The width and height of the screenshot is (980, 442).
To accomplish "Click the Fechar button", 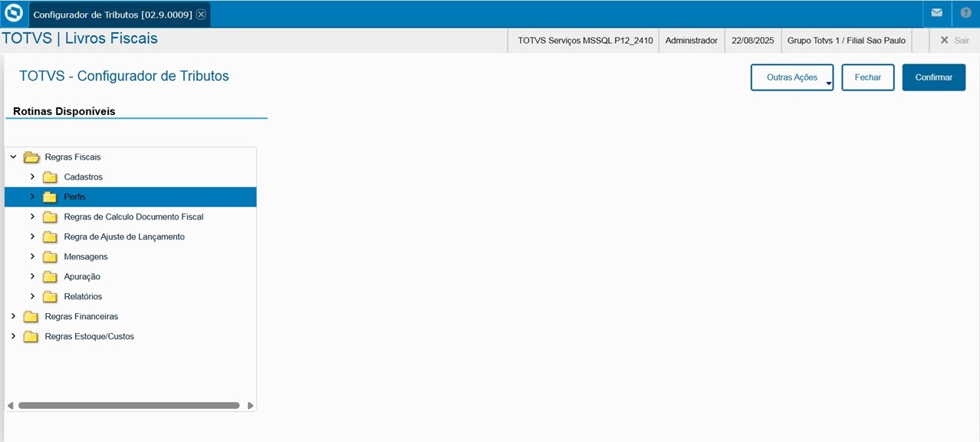I will tap(868, 78).
